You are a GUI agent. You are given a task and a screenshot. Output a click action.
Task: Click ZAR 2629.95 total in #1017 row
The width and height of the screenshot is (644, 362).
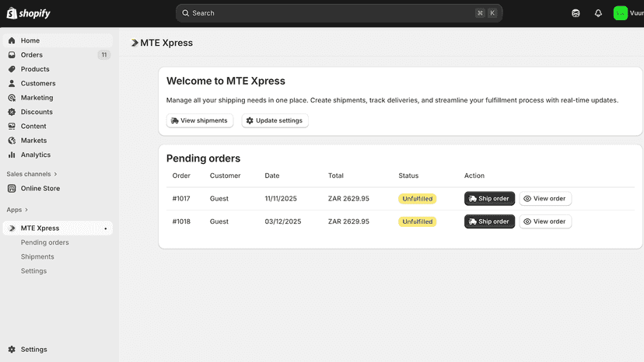[348, 199]
